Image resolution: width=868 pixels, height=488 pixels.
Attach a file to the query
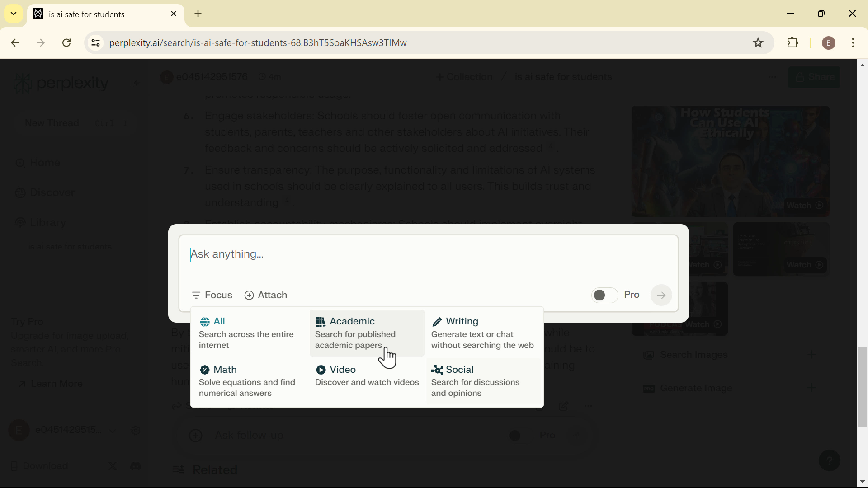coord(266,296)
